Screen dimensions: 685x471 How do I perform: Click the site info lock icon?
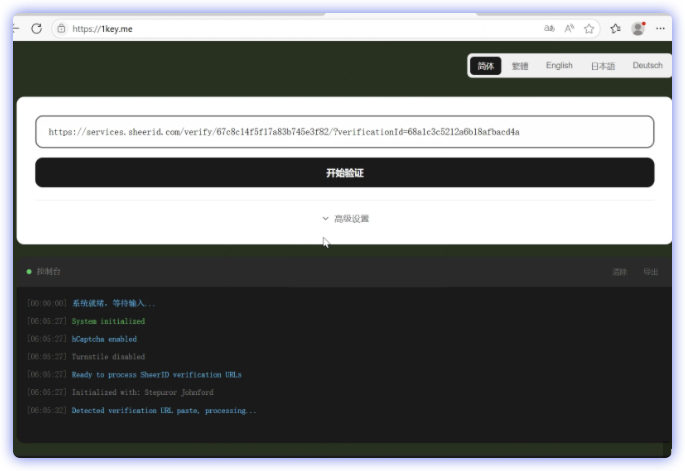coord(61,29)
